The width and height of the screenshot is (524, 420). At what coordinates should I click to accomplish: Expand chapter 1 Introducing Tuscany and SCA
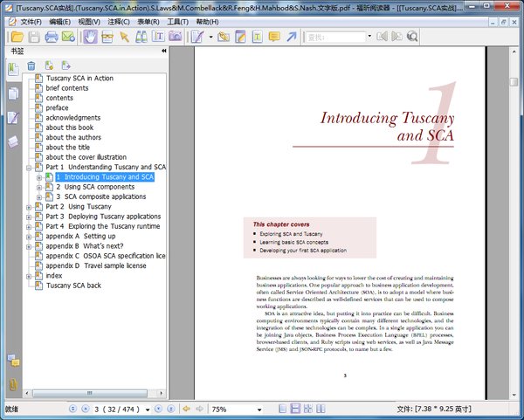coord(39,177)
